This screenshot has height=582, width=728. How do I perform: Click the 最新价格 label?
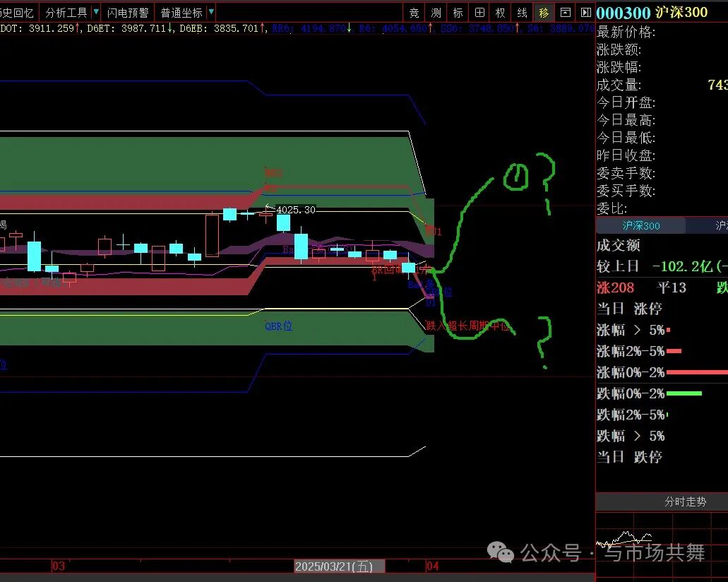click(626, 32)
